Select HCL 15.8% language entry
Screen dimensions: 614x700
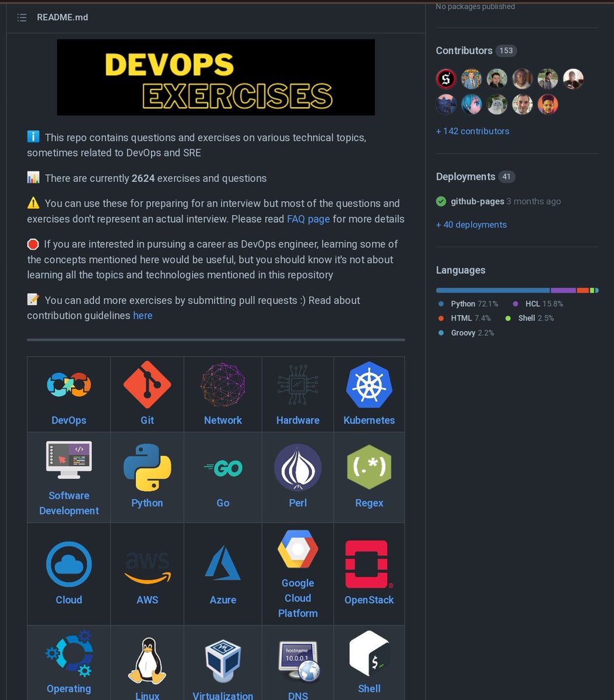(538, 304)
